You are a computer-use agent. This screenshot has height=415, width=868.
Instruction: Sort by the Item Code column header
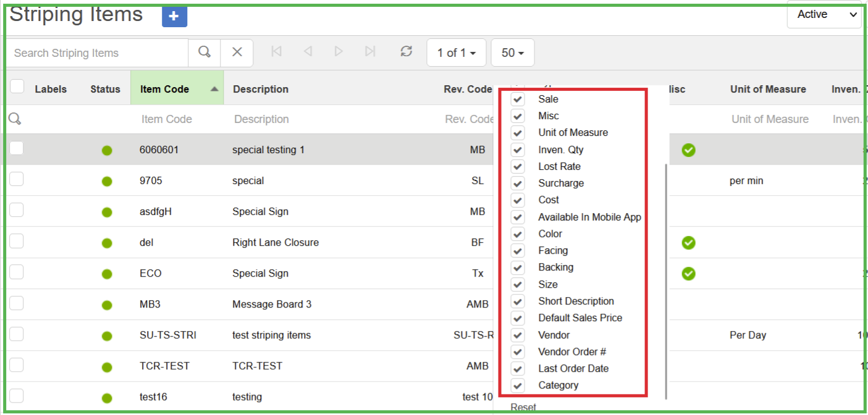pos(165,89)
